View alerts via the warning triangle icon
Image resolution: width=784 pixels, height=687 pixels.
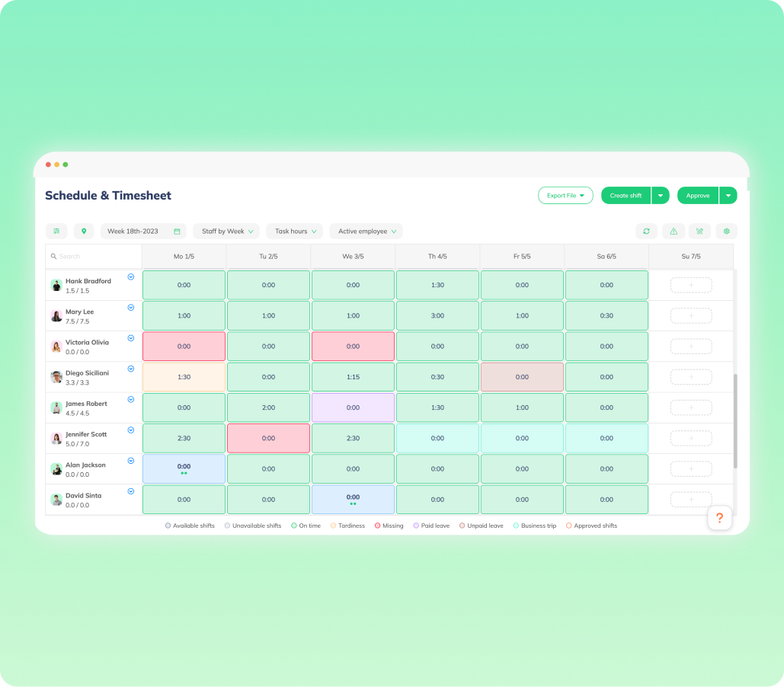tap(674, 231)
